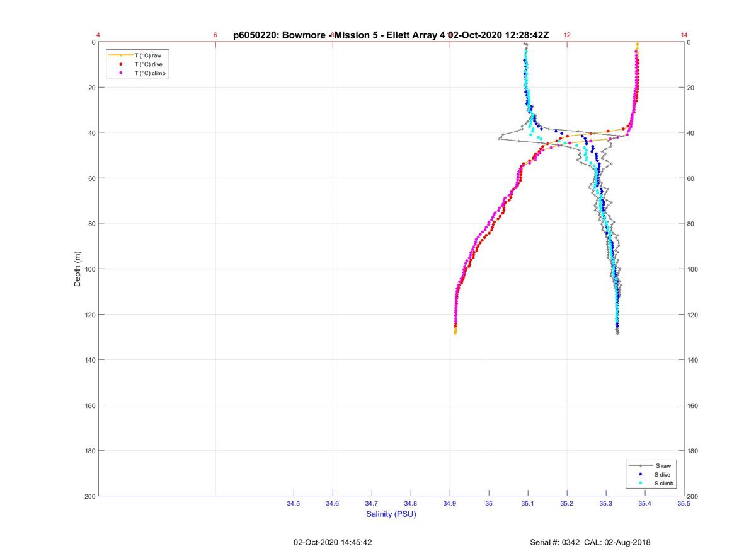This screenshot has height=558, width=756.
Task: Click salinity tick label '35.5'
Action: point(684,504)
